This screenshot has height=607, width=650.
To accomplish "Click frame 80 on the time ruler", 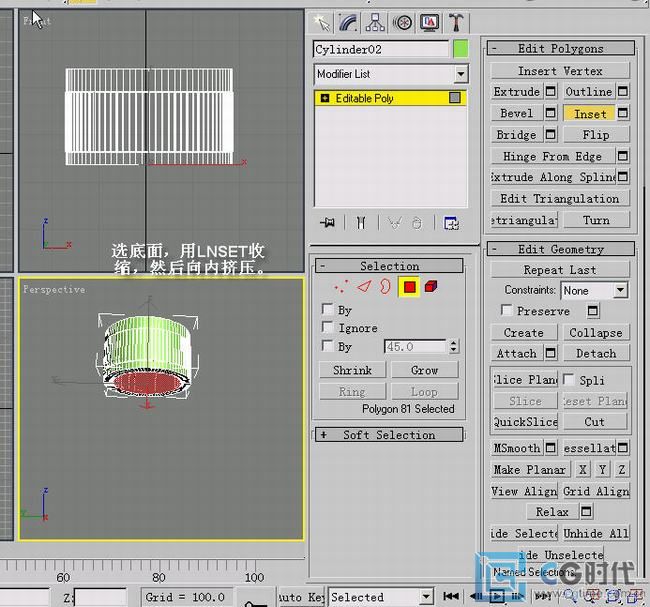I will click(159, 577).
